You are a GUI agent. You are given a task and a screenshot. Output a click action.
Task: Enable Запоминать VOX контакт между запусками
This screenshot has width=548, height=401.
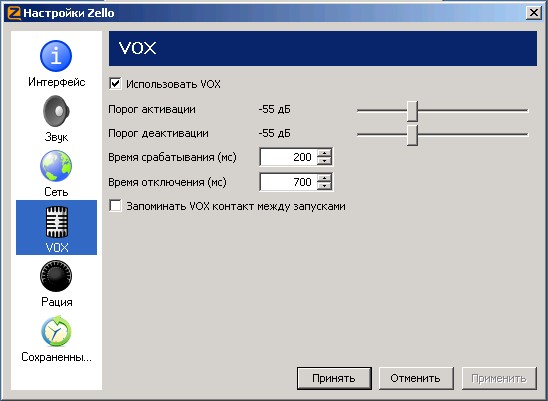(x=115, y=206)
